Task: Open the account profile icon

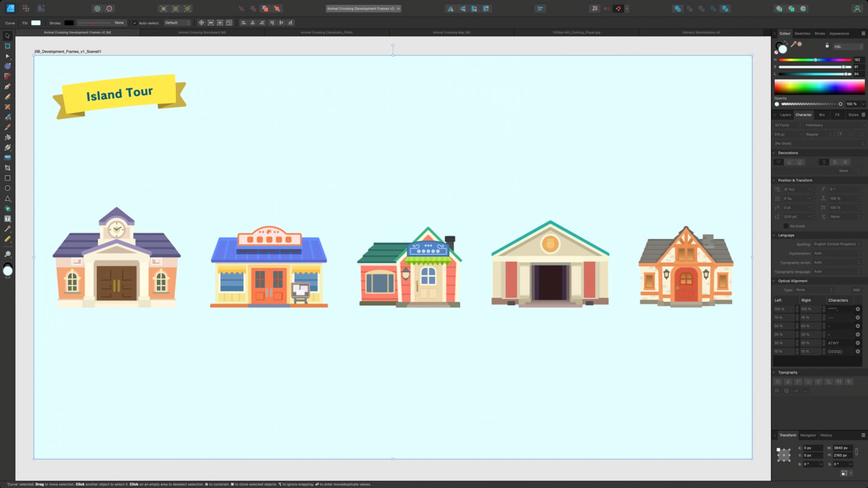Action: [x=857, y=9]
